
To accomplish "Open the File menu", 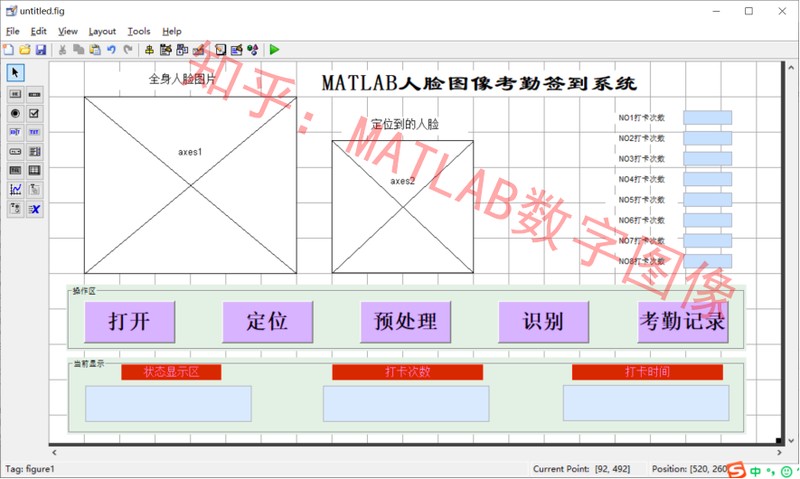I will pos(12,31).
